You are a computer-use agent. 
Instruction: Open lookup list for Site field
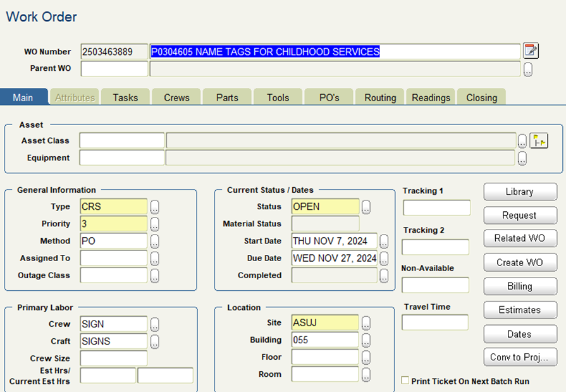(x=366, y=323)
